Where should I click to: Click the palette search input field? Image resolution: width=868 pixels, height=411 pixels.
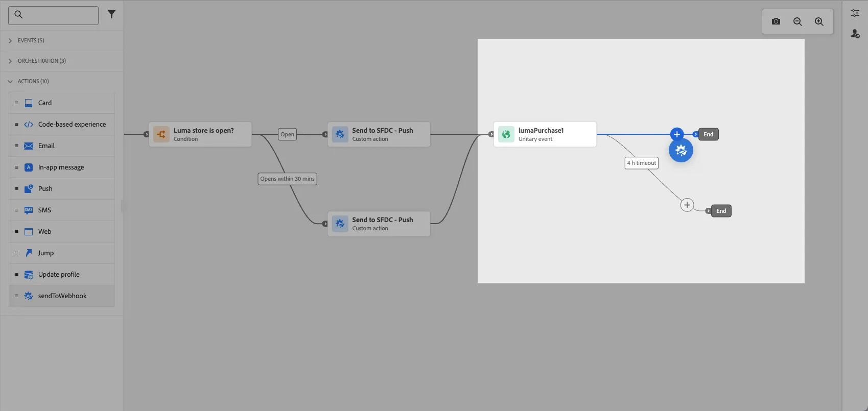coord(54,15)
